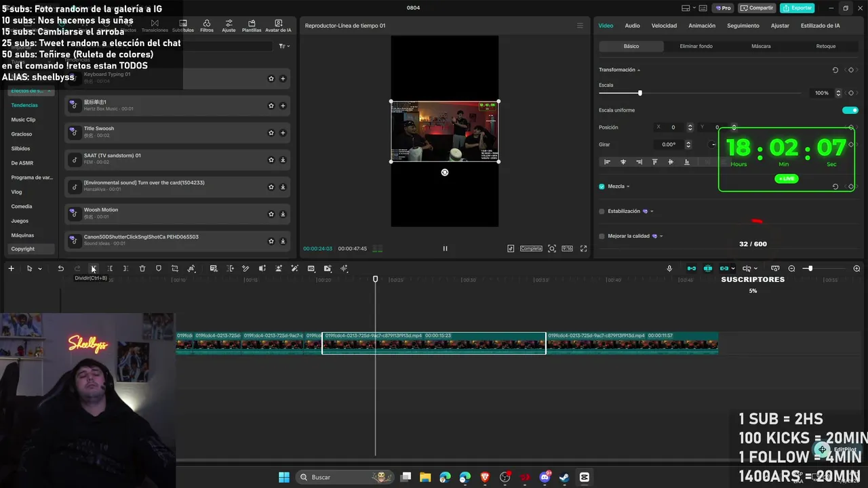Enable the Estabilización checkbox

[x=601, y=211]
